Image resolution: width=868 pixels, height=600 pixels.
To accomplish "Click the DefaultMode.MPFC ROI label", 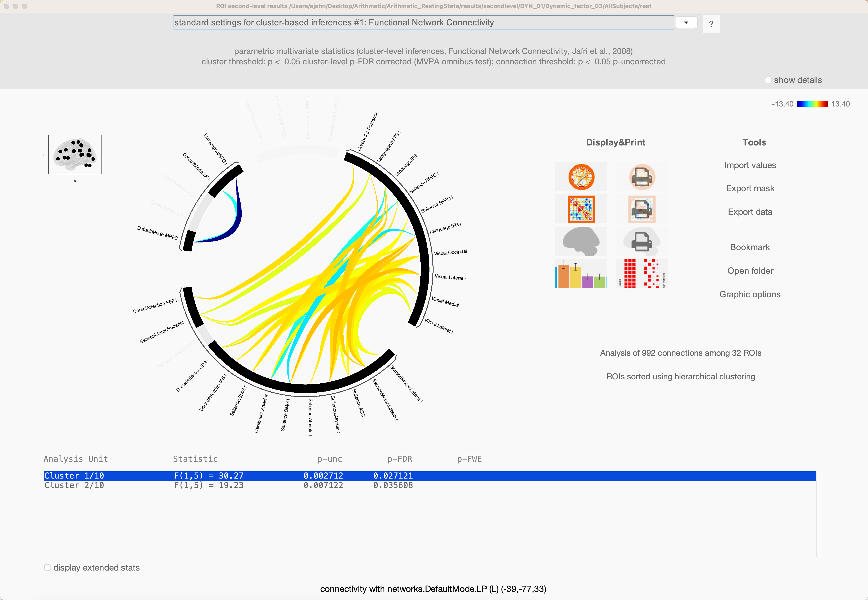I will [x=157, y=233].
